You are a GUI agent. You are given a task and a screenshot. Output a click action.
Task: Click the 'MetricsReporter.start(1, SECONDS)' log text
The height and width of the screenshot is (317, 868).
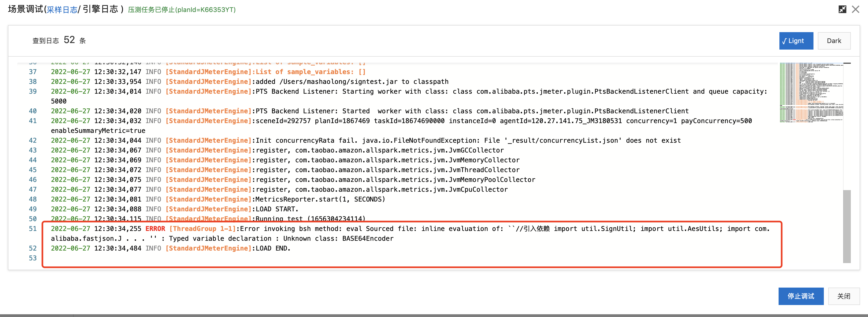click(x=320, y=199)
